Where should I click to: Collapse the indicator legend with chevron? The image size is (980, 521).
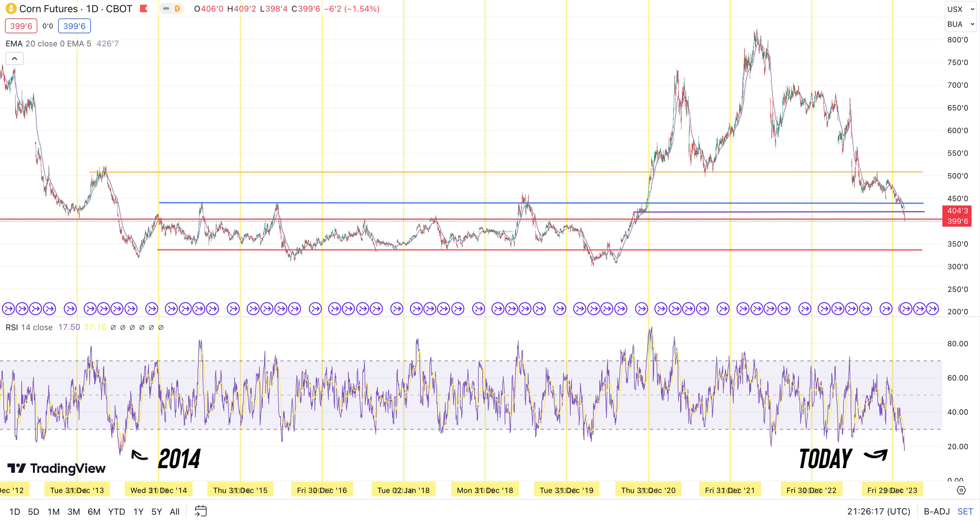[15, 59]
